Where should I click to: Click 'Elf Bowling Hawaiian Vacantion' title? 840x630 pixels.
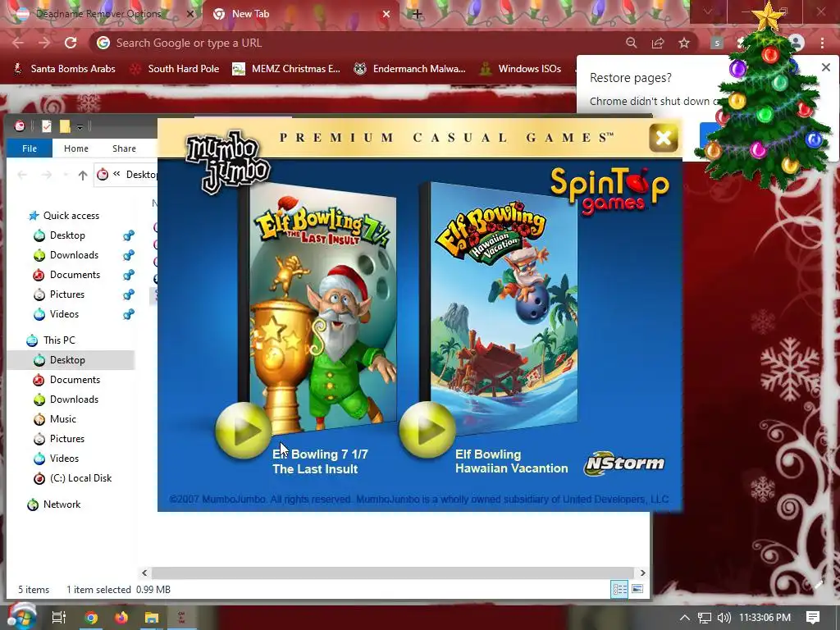(512, 461)
